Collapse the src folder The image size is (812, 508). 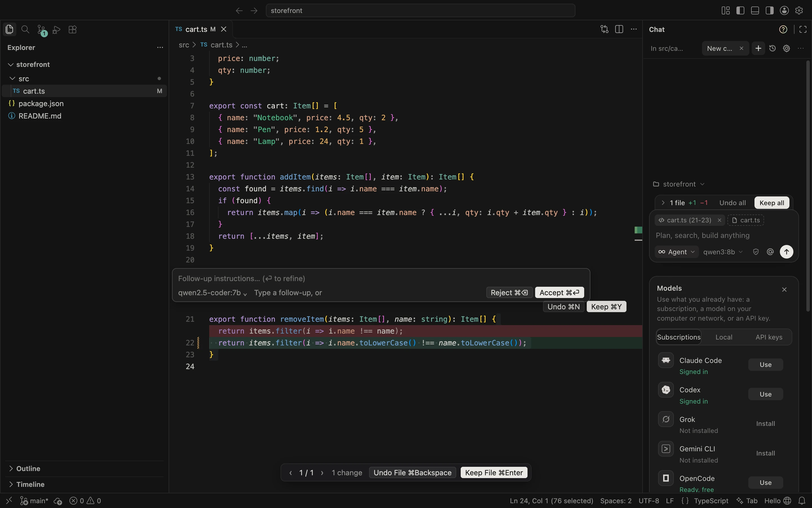(x=12, y=78)
